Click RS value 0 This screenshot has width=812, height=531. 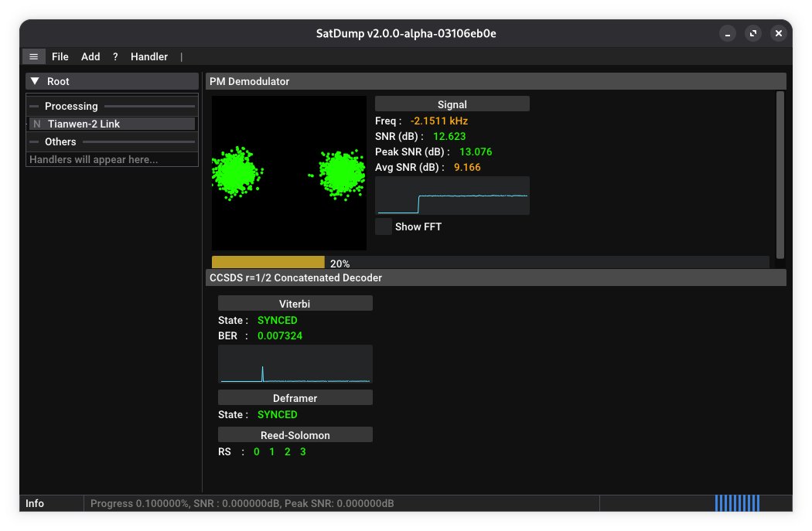(x=256, y=451)
